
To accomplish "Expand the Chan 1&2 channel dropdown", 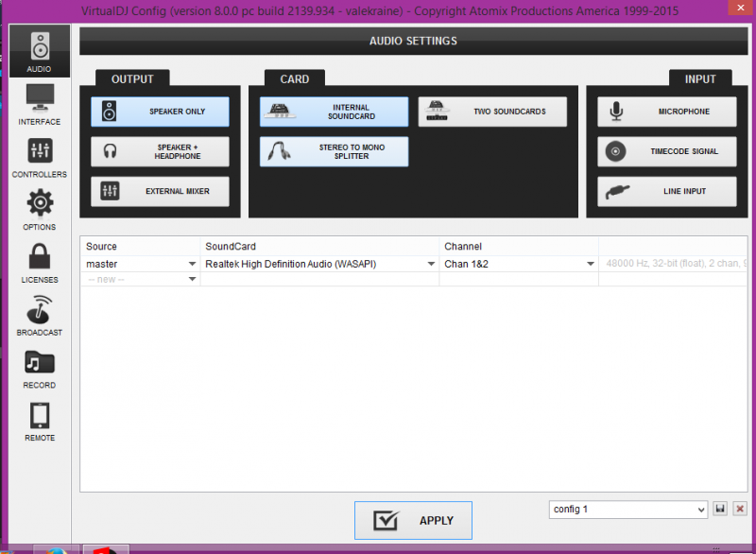I will [590, 264].
